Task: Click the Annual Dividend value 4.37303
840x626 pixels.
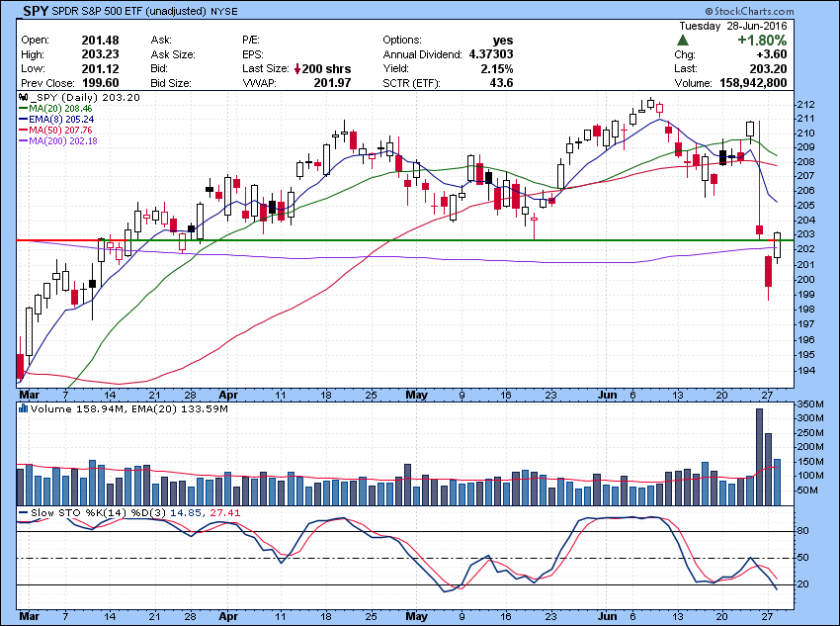Action: (x=491, y=54)
